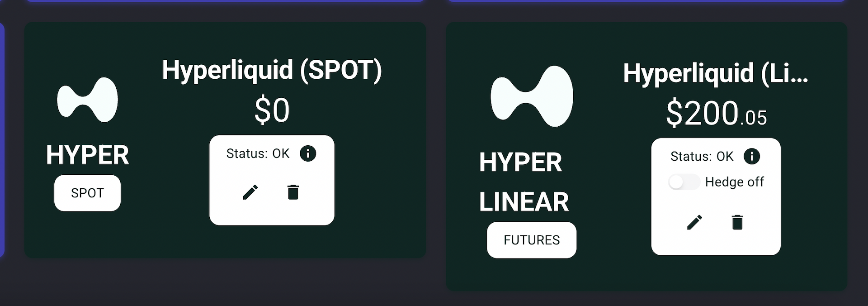Image resolution: width=868 pixels, height=306 pixels.
Task: Click the HYPER label above the SPOT button
Action: coord(87,155)
